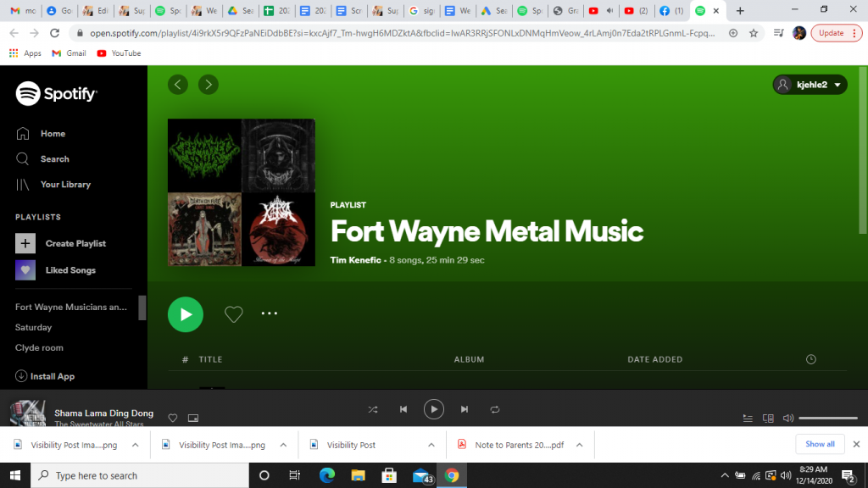Save Shama Lama Ding Dong to Liked Songs
This screenshot has height=488, width=868.
click(173, 418)
